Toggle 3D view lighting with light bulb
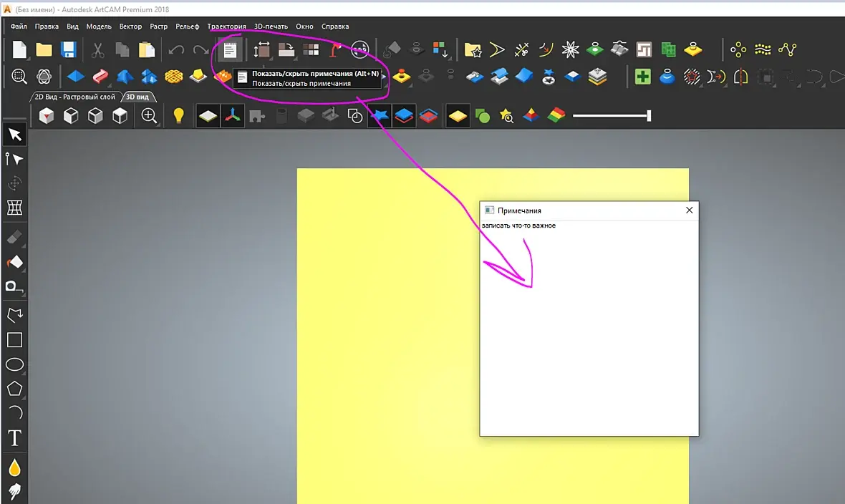Image resolution: width=845 pixels, height=504 pixels. tap(178, 116)
